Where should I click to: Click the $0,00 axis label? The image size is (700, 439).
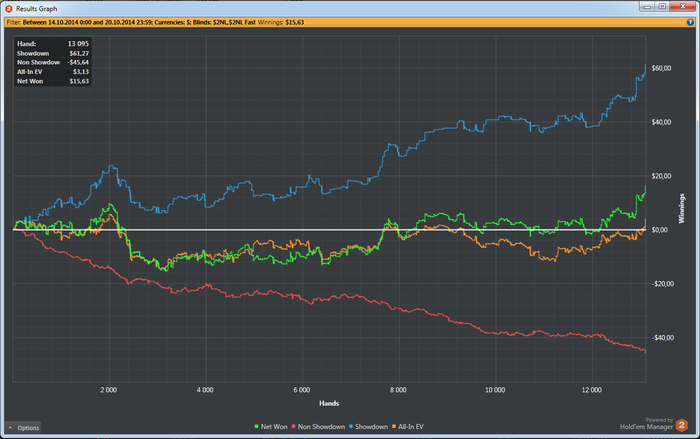point(659,230)
